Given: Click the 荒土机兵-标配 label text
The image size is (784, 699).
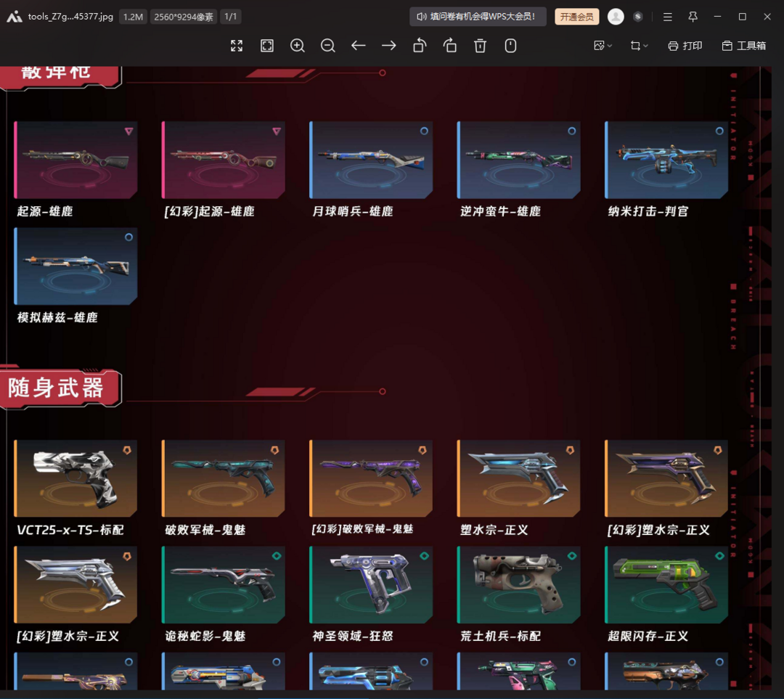Looking at the screenshot, I should (500, 636).
